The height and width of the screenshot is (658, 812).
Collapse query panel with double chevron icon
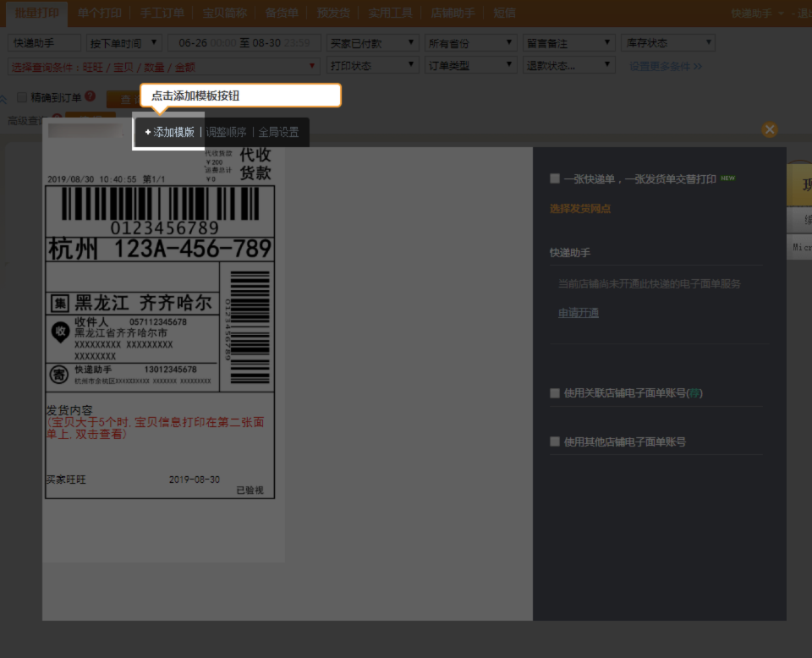pos(3,98)
